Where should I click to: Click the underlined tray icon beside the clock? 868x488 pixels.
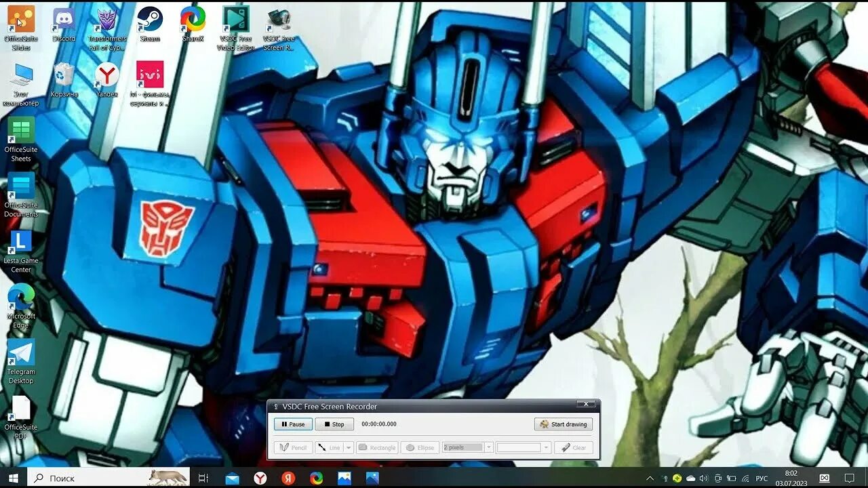825,478
